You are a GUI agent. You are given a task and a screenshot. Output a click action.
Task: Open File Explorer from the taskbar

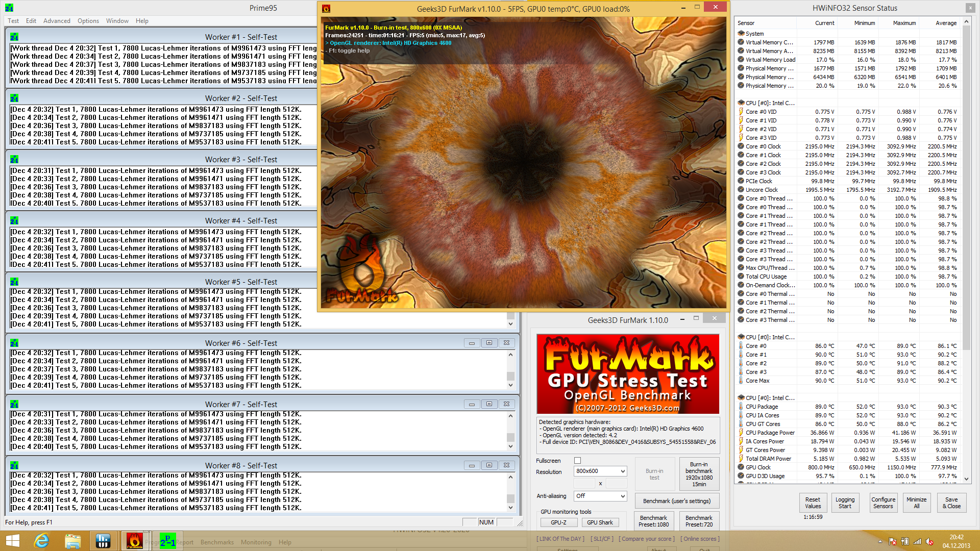73,541
